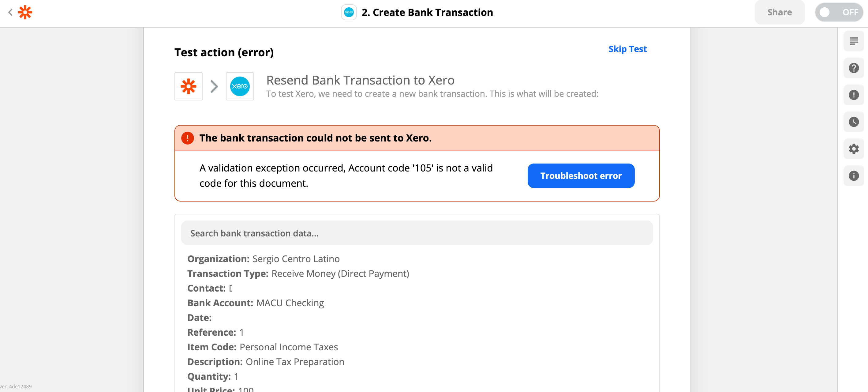The width and height of the screenshot is (868, 392).
Task: Click the chevron between the Zapier and Xero tiles
Action: tap(214, 87)
